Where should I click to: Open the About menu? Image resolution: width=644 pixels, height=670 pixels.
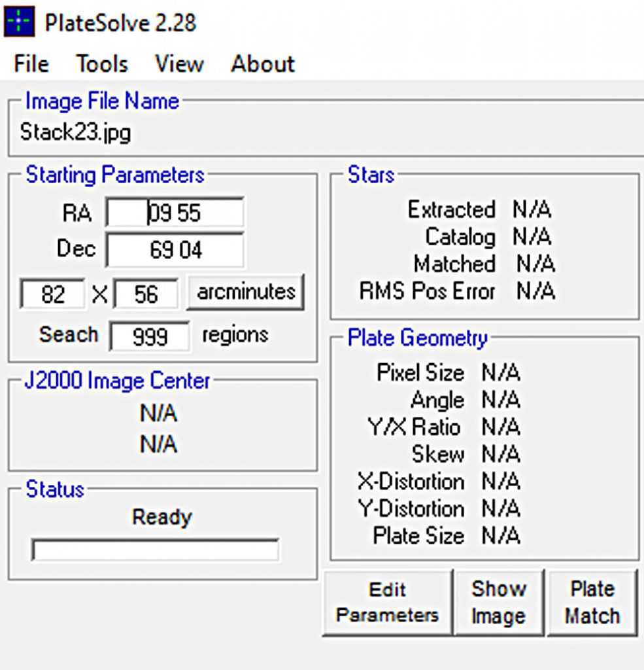263,64
